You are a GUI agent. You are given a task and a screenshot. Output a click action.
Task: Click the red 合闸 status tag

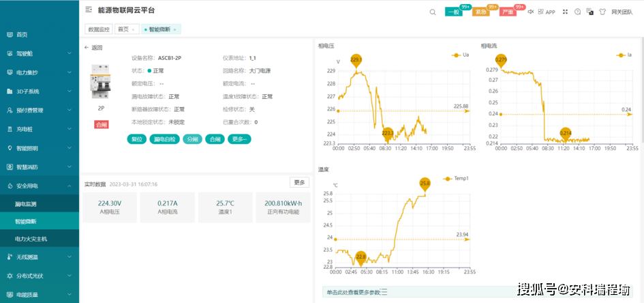point(101,125)
